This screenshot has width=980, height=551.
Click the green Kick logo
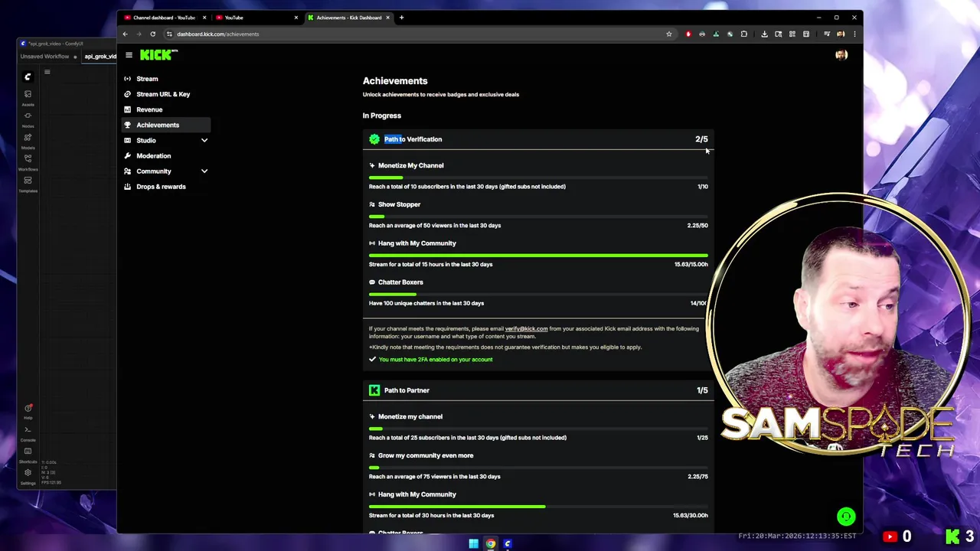[x=158, y=55]
